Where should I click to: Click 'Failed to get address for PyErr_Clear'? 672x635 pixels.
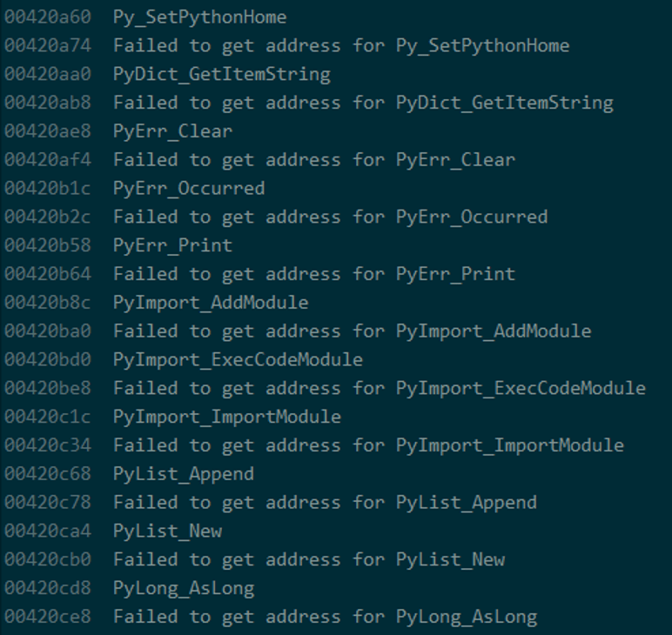(314, 160)
